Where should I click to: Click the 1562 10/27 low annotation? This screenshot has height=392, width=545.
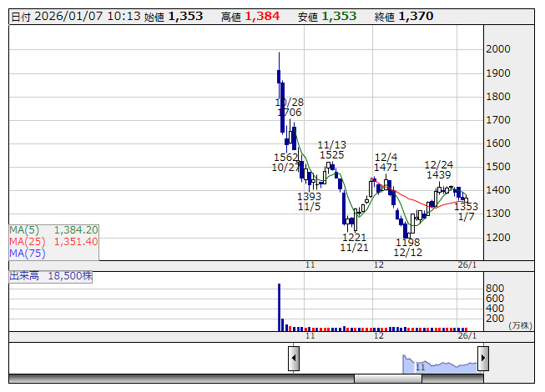click(x=285, y=163)
